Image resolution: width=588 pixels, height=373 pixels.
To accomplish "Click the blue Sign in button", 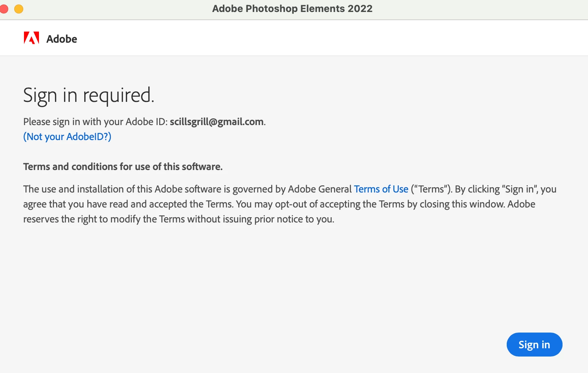I will (x=534, y=345).
